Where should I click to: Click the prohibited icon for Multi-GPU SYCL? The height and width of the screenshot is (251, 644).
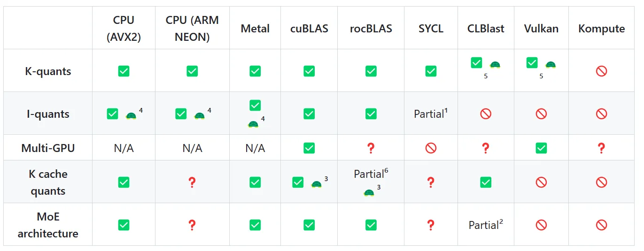[431, 148]
